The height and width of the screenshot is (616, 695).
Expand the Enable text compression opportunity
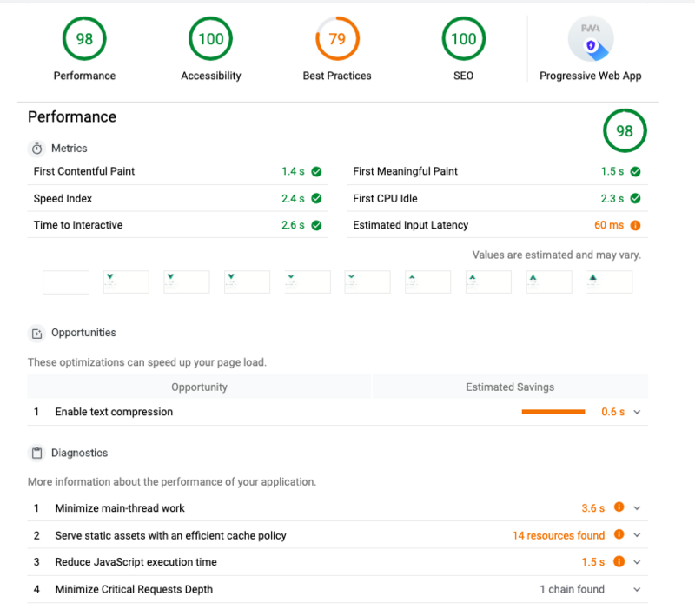[x=637, y=412]
